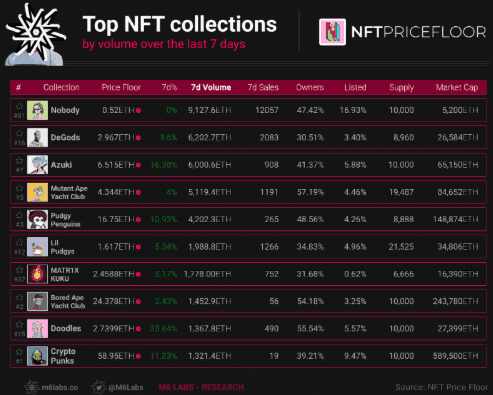The height and width of the screenshot is (395, 493).
Task: Open the Azuki collection thumbnail
Action: pyautogui.click(x=37, y=165)
